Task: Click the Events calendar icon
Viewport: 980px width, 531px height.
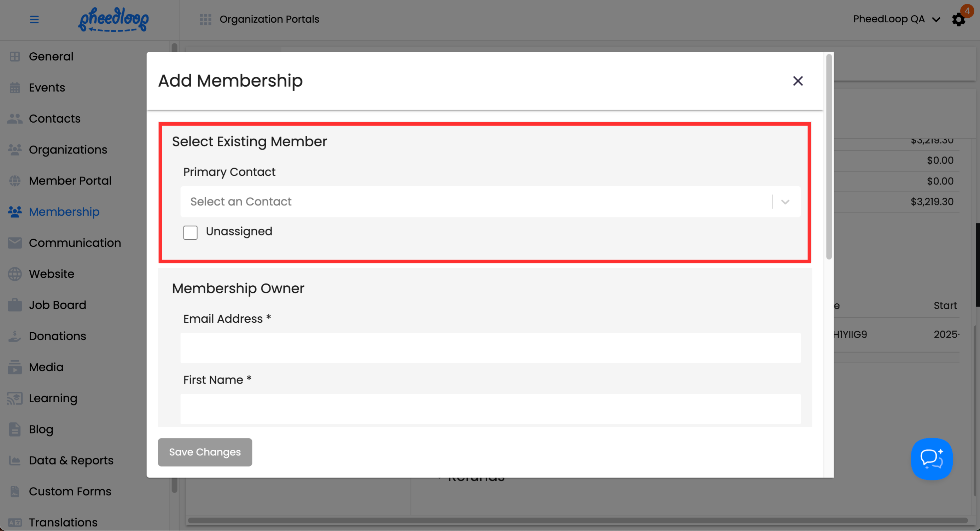Action: (15, 87)
